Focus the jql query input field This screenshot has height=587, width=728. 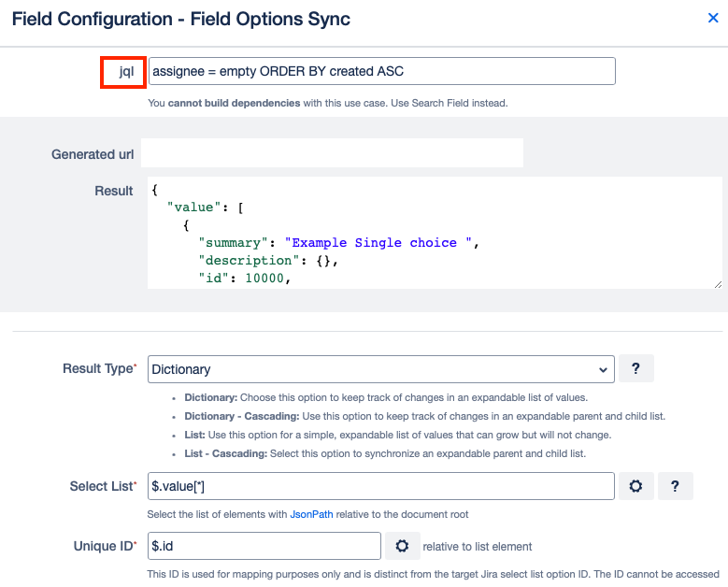[x=381, y=71]
